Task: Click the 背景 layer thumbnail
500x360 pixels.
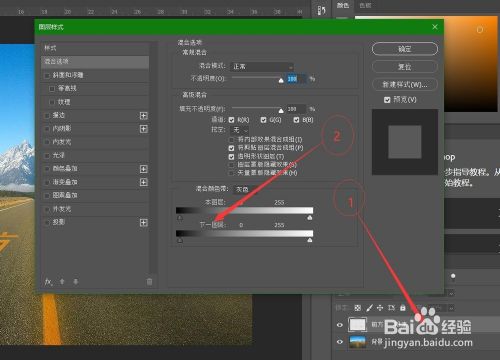Action: pyautogui.click(x=358, y=342)
